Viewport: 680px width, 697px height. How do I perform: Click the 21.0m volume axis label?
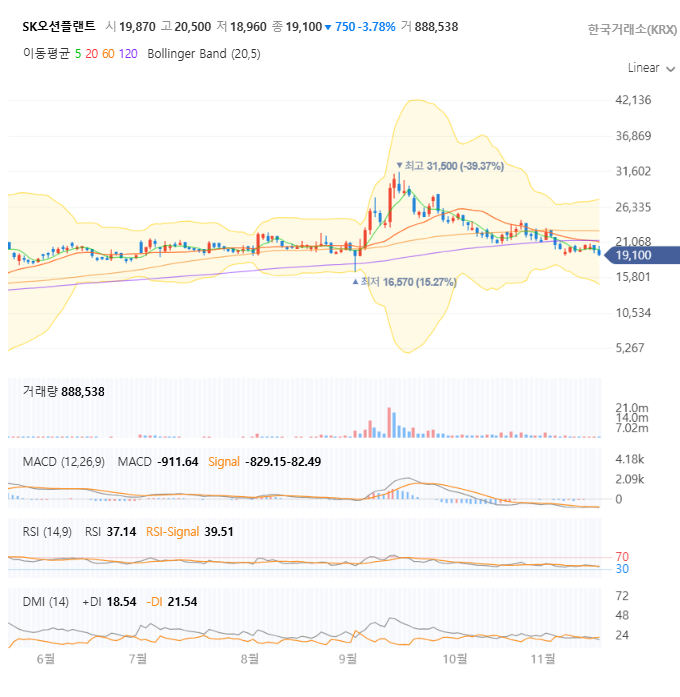point(632,408)
